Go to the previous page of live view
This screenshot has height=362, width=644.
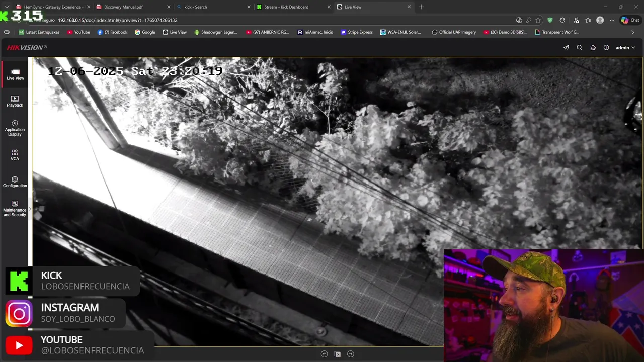point(324,354)
